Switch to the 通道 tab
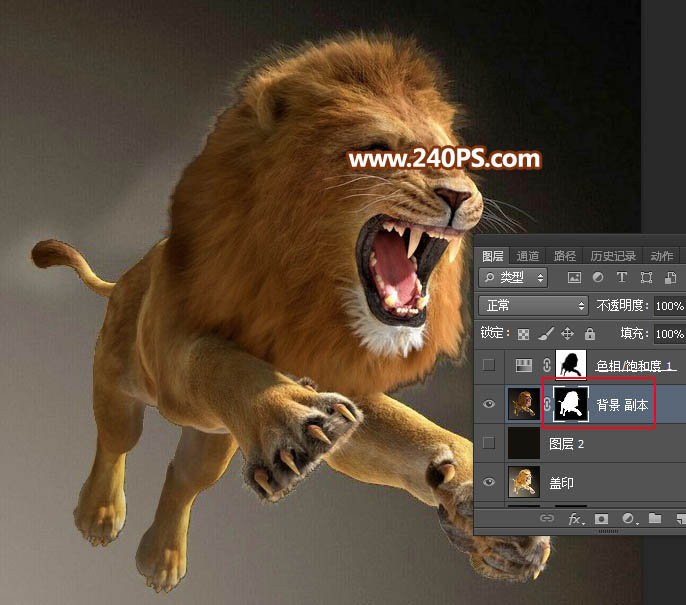This screenshot has height=605, width=686. click(x=527, y=256)
